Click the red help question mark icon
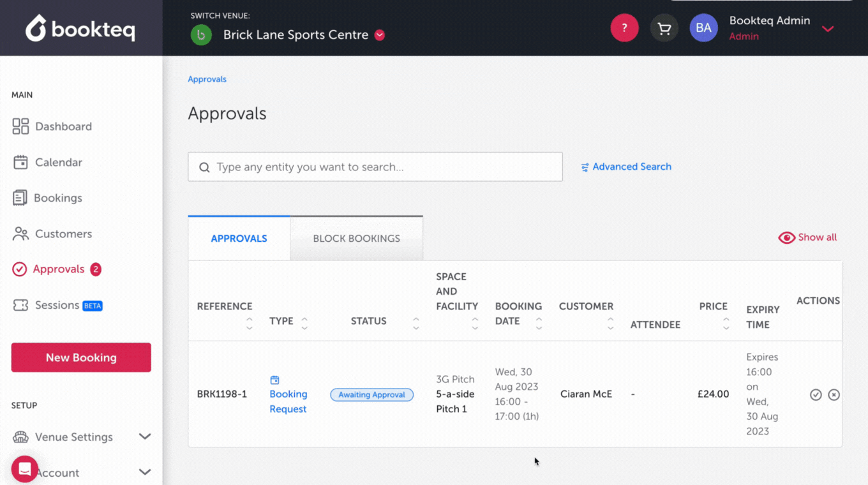This screenshot has height=485, width=868. point(624,28)
